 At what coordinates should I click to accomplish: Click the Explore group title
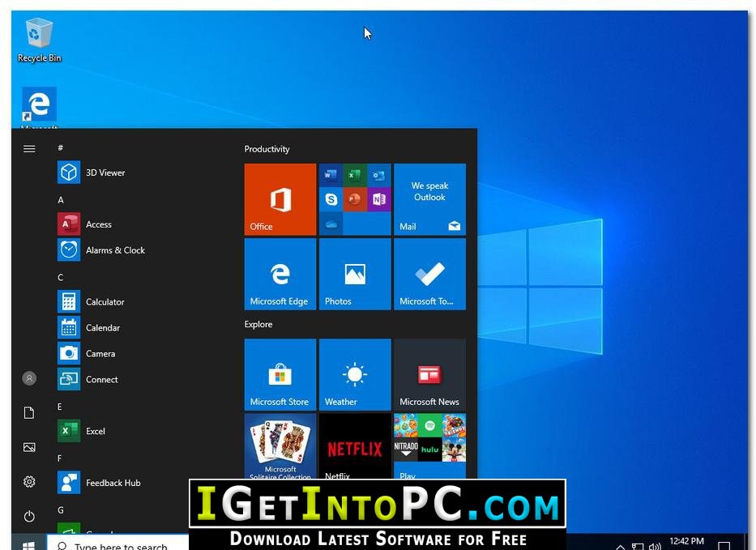point(258,324)
